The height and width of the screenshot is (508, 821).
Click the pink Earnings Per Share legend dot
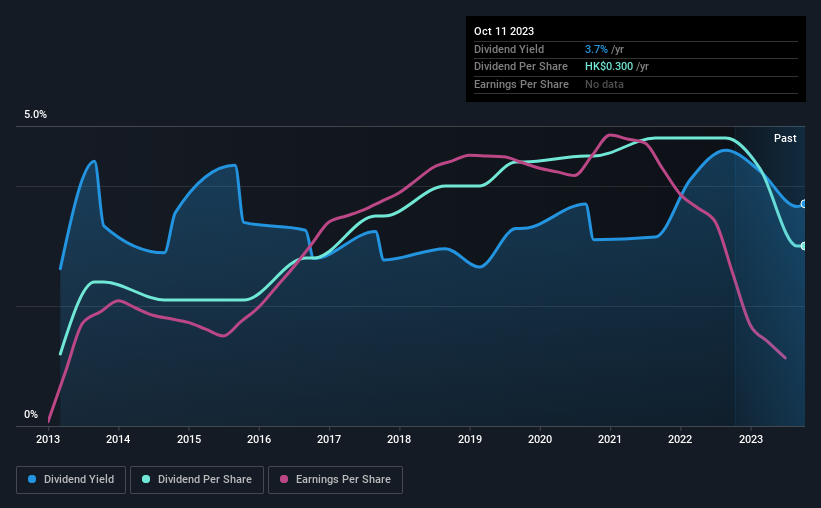pyautogui.click(x=284, y=479)
